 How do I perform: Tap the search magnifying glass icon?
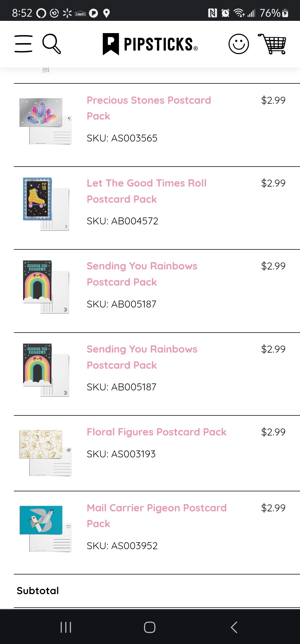point(52,44)
